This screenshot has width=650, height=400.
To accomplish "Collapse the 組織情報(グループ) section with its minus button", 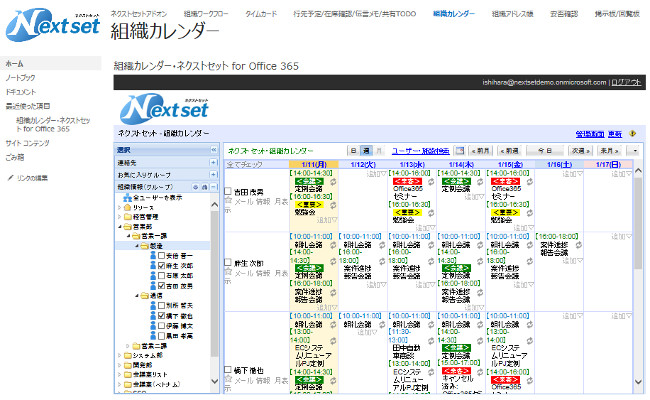I will coord(214,187).
